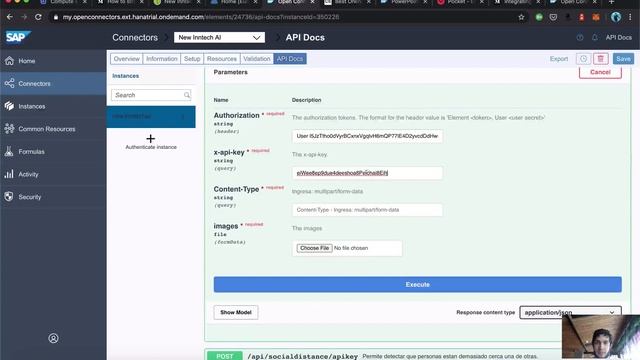
Task: Reload the browser page
Action: 38,17
